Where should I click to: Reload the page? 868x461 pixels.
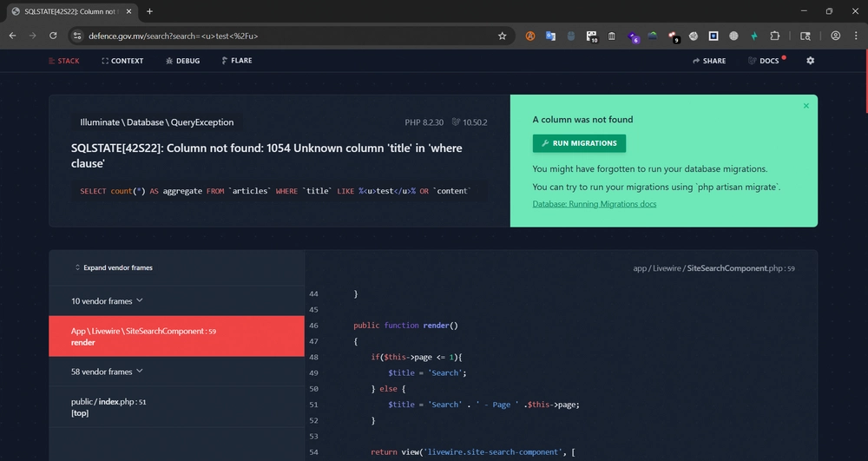pos(53,36)
